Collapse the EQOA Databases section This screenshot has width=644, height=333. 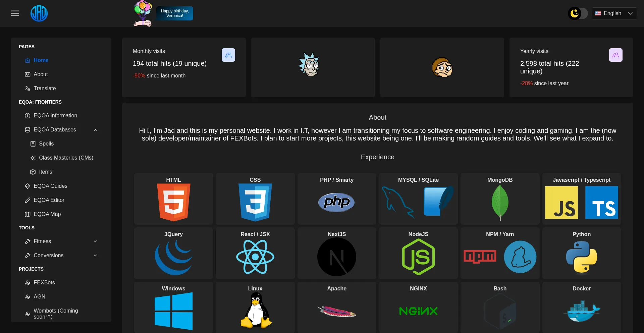click(61, 130)
